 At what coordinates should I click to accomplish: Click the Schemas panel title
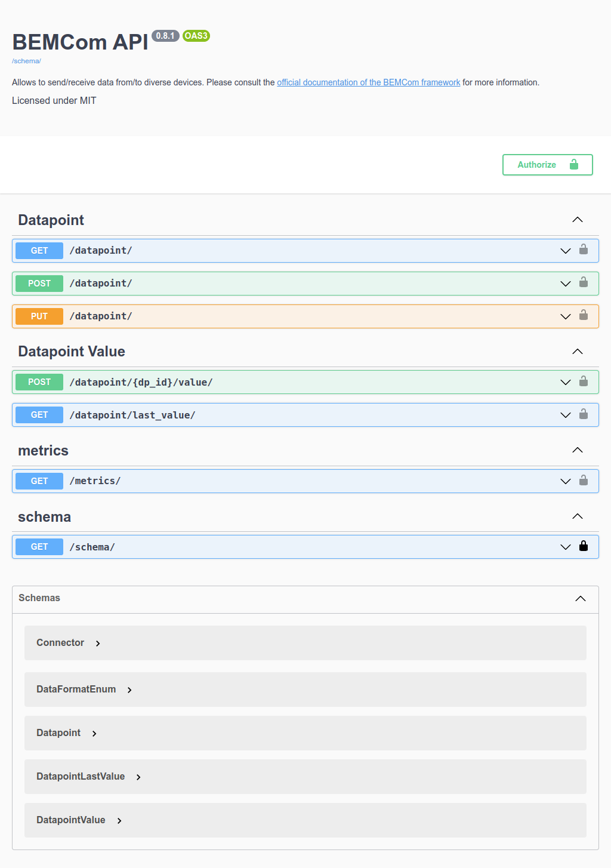coord(39,598)
